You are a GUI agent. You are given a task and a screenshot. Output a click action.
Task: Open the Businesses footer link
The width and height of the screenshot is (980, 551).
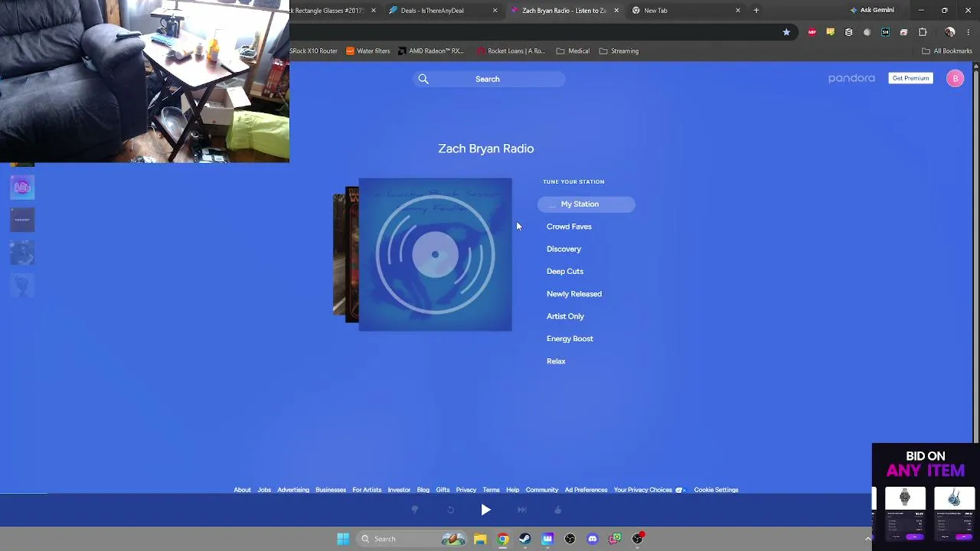[331, 490]
